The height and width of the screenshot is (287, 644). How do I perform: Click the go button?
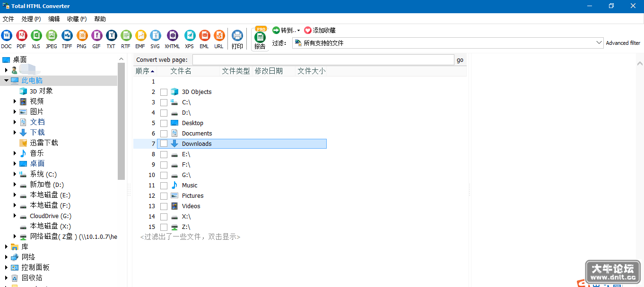(460, 60)
